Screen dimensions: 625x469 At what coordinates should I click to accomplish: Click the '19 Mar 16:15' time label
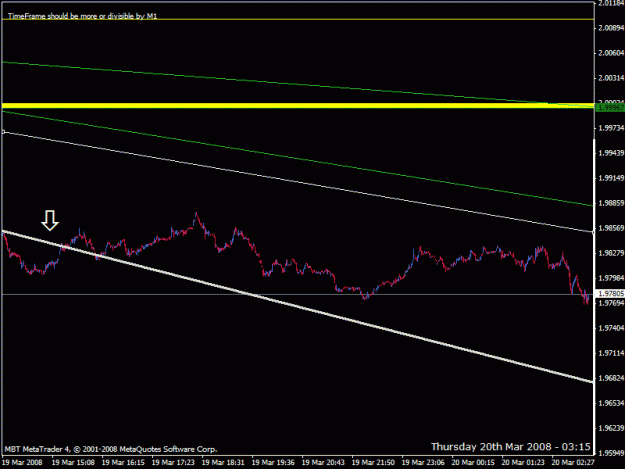[123, 463]
